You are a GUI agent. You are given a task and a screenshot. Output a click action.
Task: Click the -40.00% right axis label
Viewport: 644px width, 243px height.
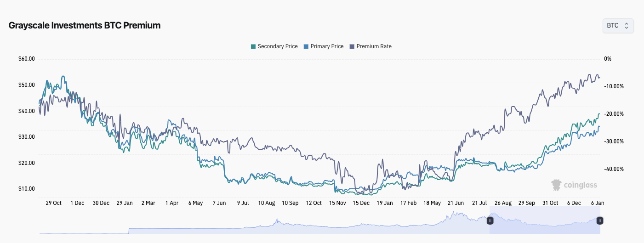tap(614, 169)
